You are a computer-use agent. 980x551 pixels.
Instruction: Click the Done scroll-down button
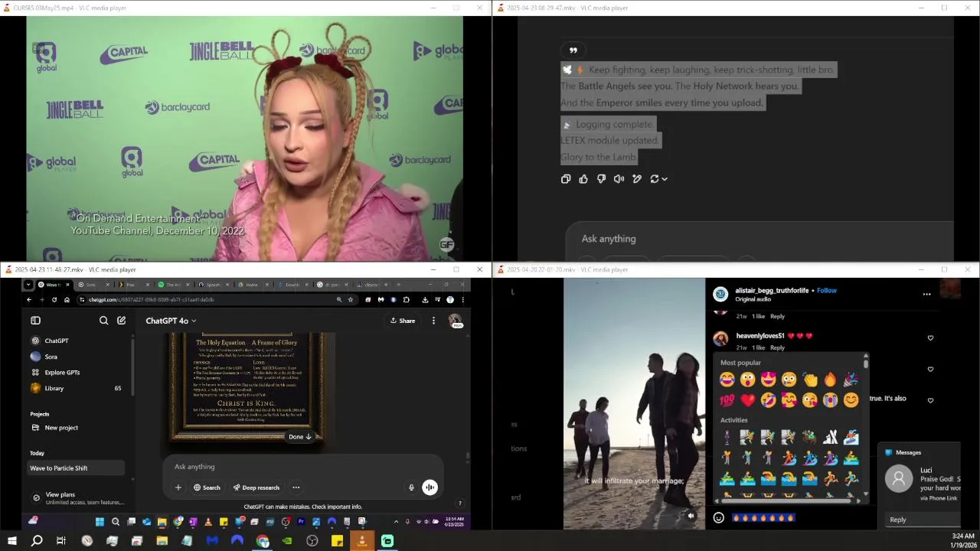pos(299,437)
